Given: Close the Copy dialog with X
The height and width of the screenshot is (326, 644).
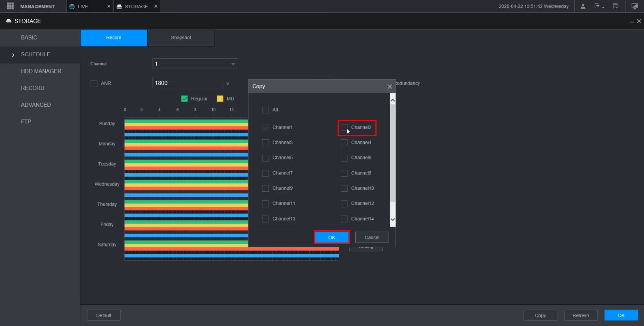Looking at the screenshot, I should click(x=390, y=87).
